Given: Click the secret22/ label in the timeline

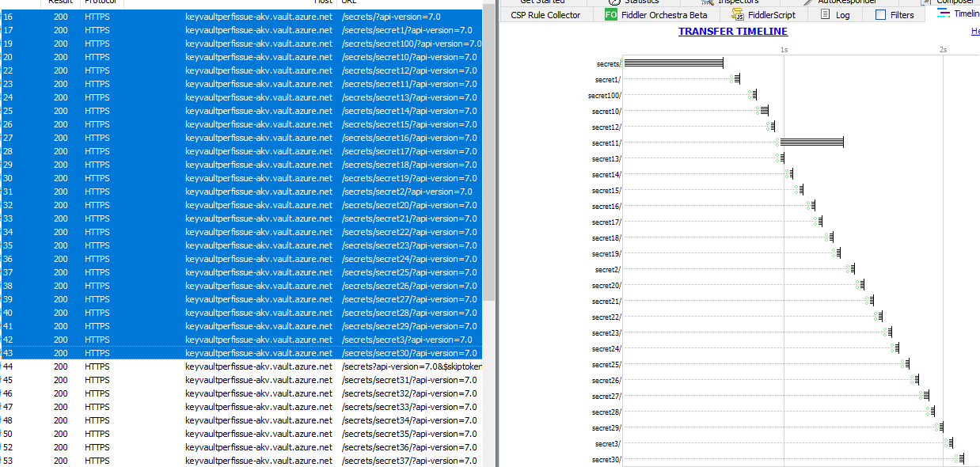Looking at the screenshot, I should 607,317.
